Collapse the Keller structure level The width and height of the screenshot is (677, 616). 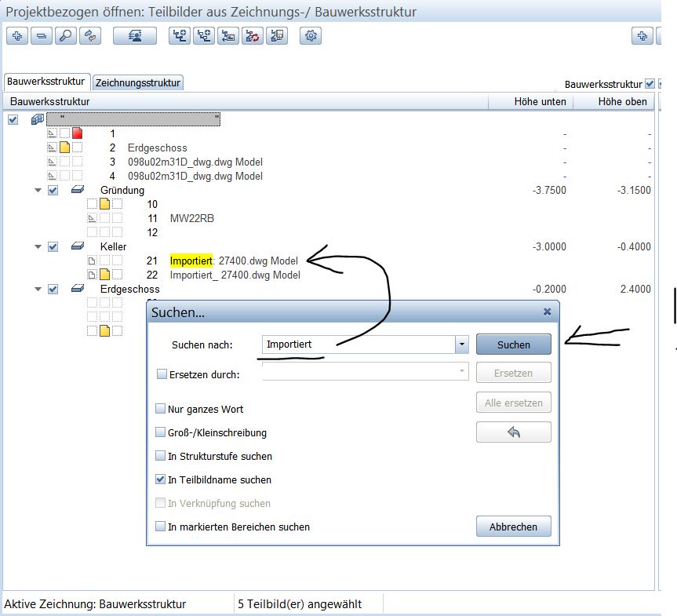coord(38,247)
